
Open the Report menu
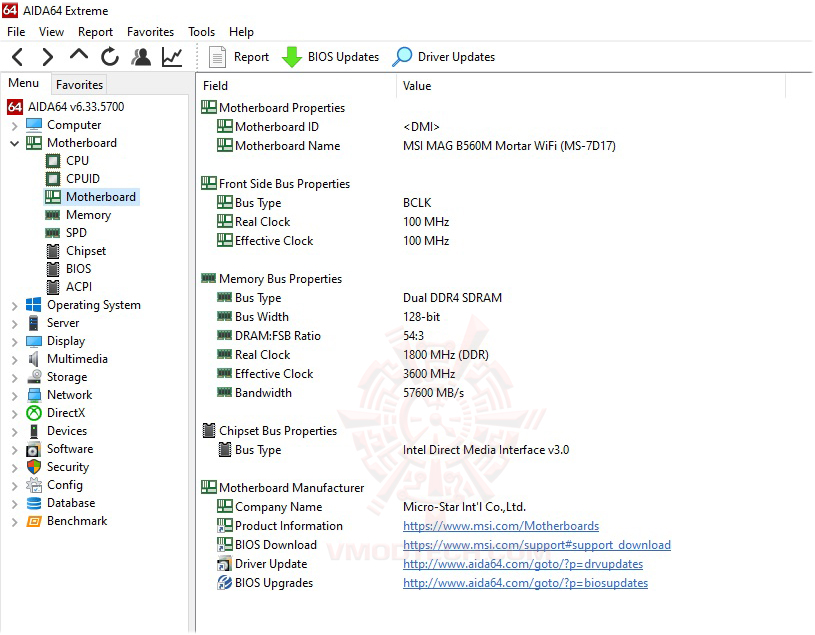click(95, 31)
